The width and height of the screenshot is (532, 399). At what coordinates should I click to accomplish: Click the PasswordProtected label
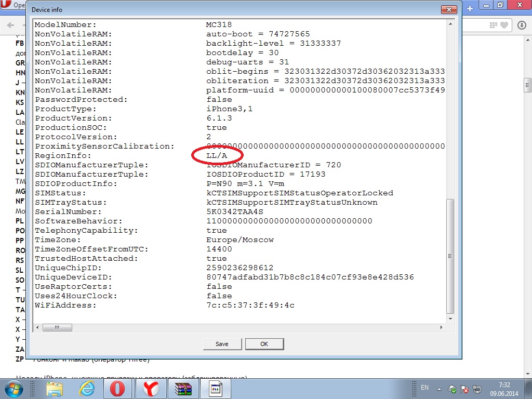tap(81, 100)
